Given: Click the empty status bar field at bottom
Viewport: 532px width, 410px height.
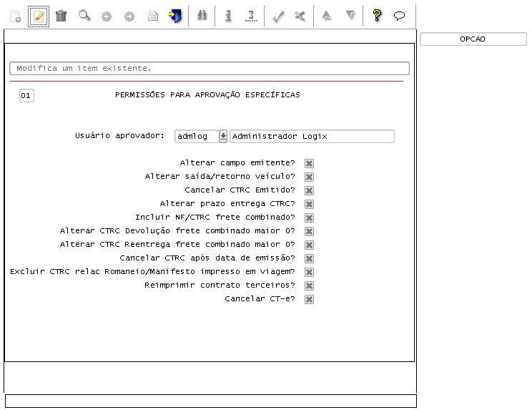Looking at the screenshot, I should pyautogui.click(x=211, y=401).
